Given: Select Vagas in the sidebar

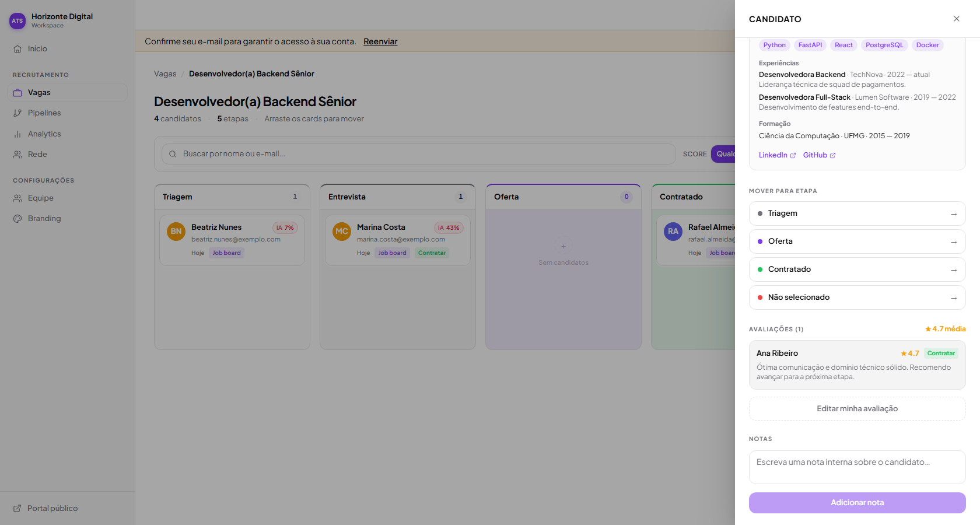Looking at the screenshot, I should coord(67,93).
